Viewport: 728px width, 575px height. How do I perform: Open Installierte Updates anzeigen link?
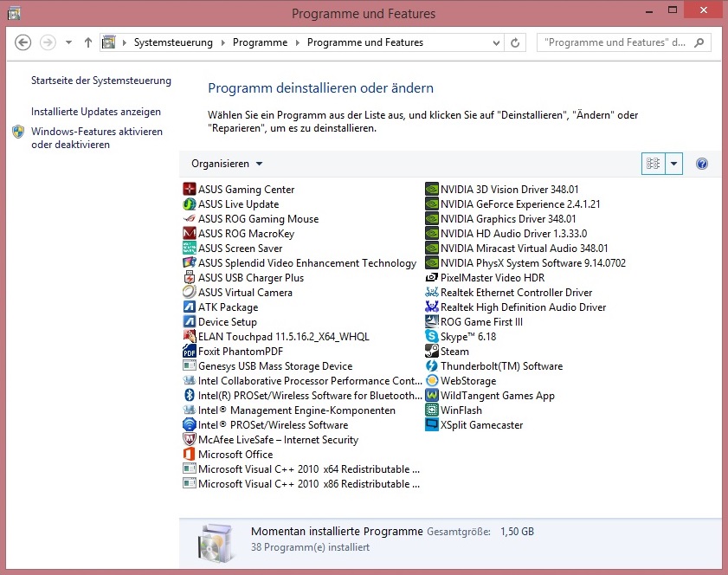click(x=95, y=112)
